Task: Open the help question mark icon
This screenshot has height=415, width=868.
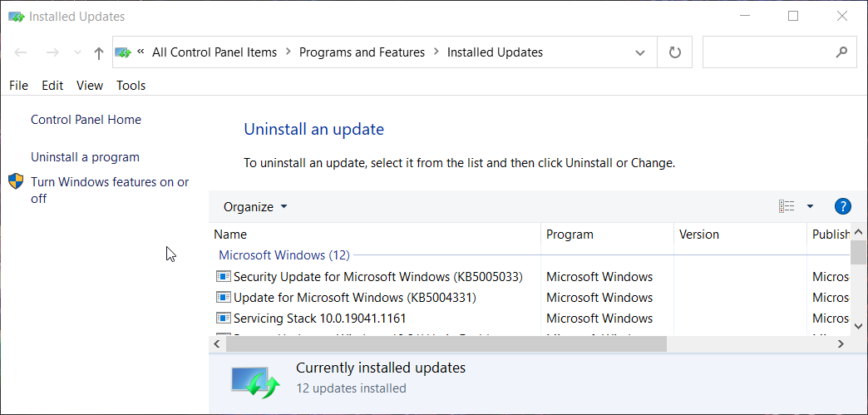Action: pos(842,206)
